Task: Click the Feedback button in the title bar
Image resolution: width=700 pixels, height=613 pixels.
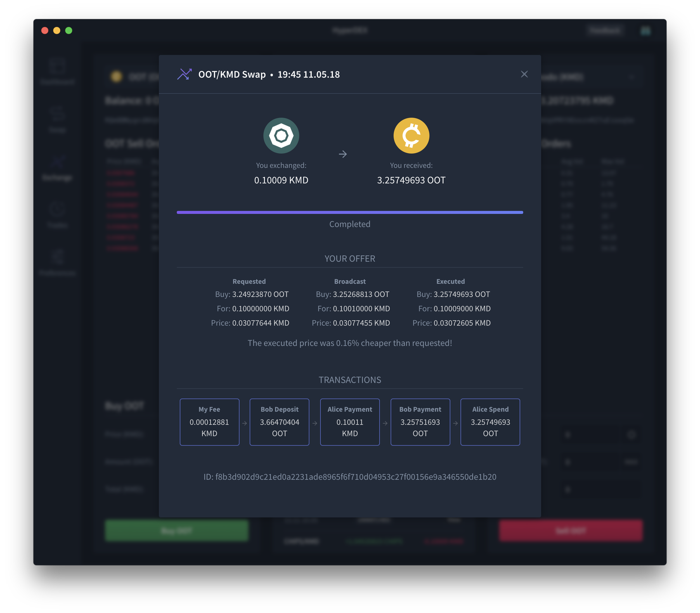Action: pyautogui.click(x=605, y=30)
